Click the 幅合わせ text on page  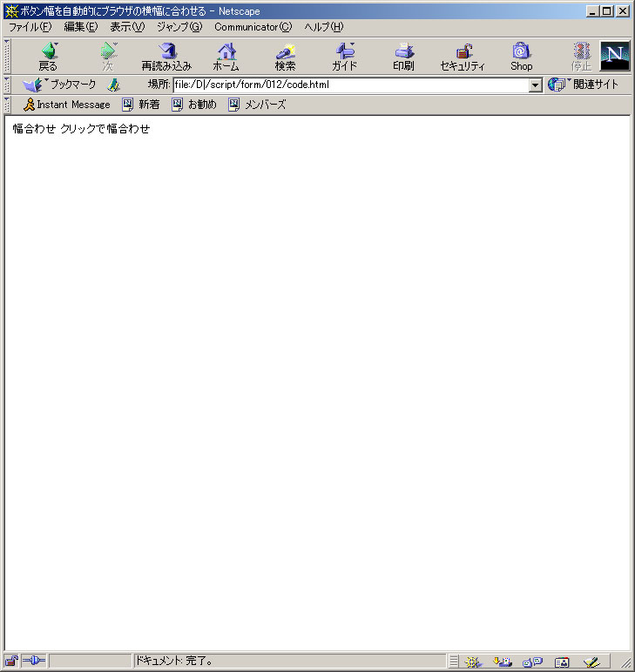(x=34, y=129)
